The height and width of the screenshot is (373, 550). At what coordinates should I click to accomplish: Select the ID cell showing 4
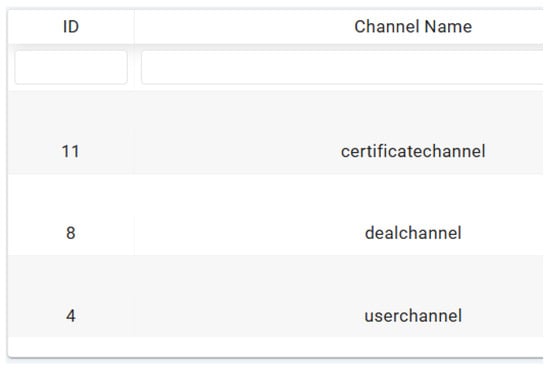(71, 315)
